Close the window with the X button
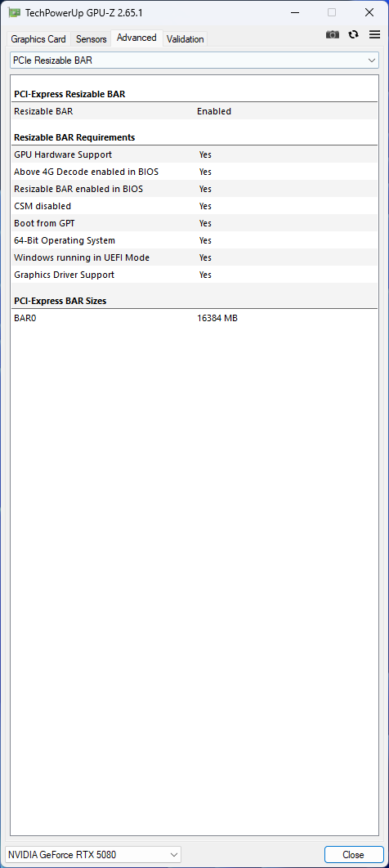This screenshot has height=868, width=389. [369, 12]
